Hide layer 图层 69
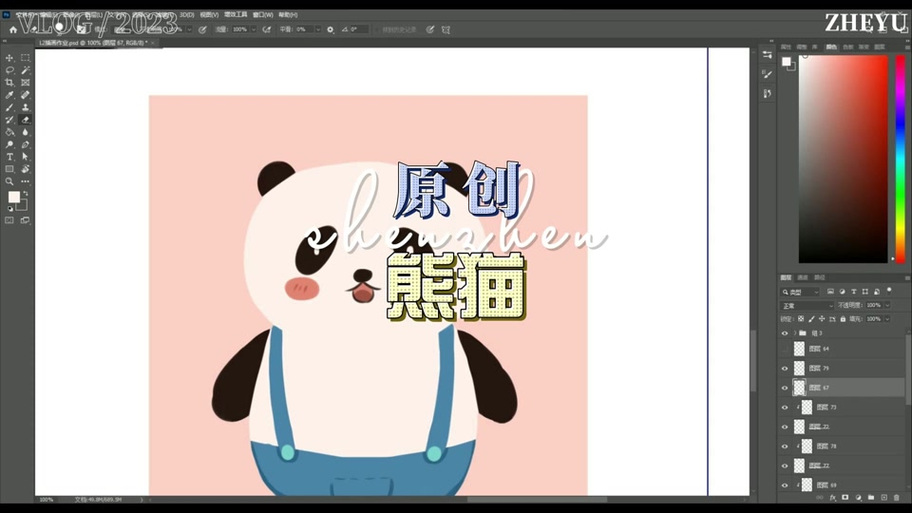Viewport: 912px width, 513px height. [785, 484]
